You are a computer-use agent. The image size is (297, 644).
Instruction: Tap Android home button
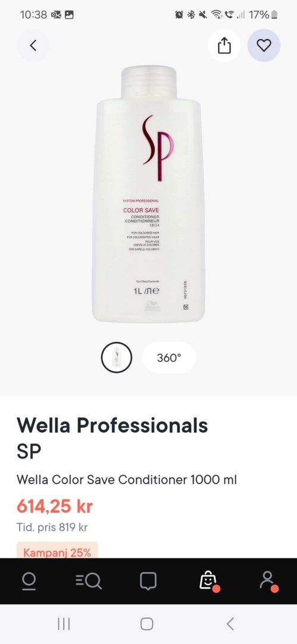click(147, 624)
